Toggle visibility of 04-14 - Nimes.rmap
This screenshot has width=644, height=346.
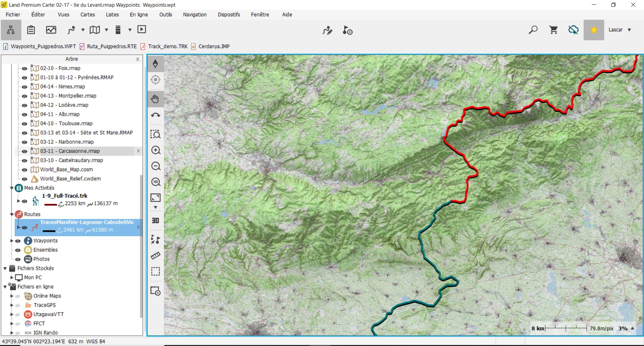[24, 87]
